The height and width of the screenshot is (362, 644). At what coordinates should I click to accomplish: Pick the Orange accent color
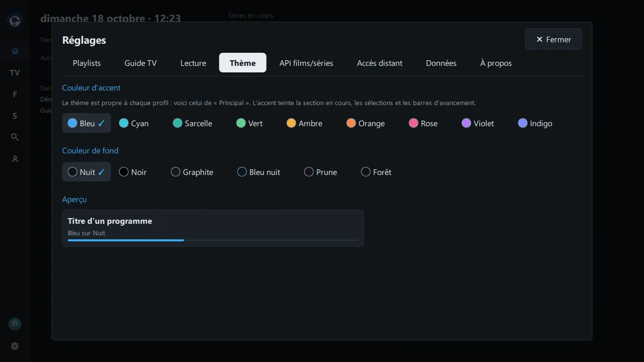(x=366, y=123)
